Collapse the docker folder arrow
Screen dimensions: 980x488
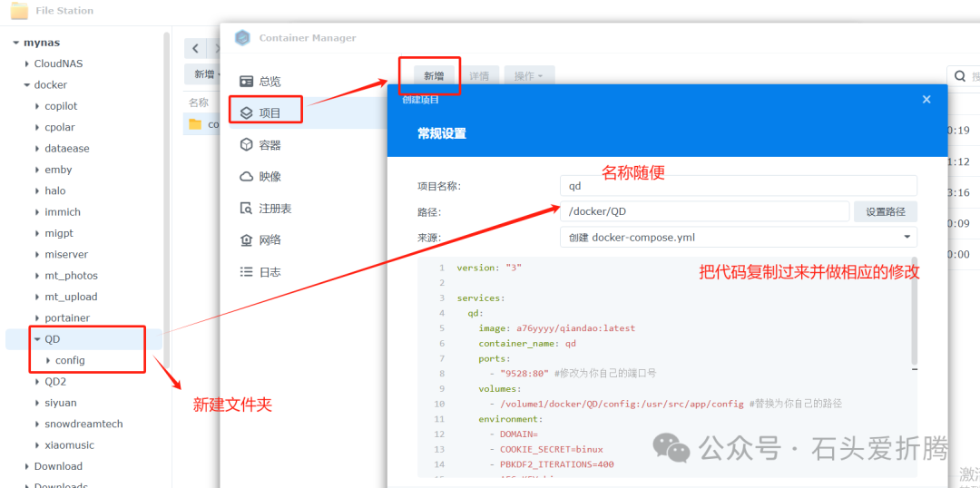pyautogui.click(x=26, y=85)
